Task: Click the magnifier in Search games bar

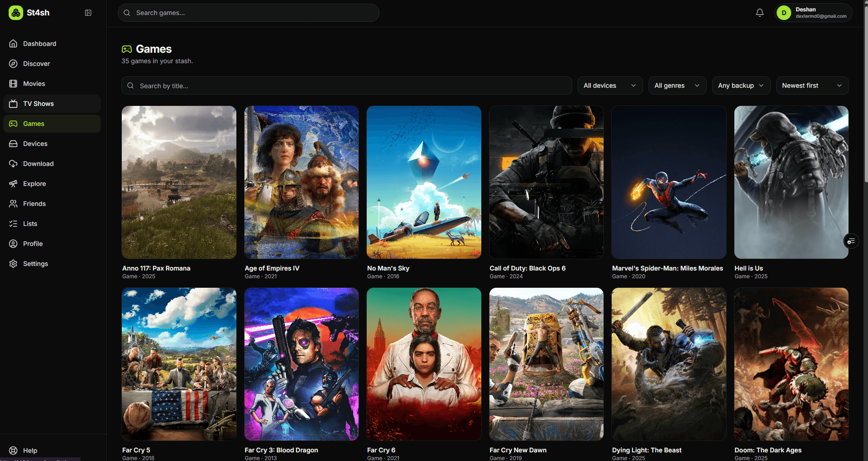Action: point(127,13)
